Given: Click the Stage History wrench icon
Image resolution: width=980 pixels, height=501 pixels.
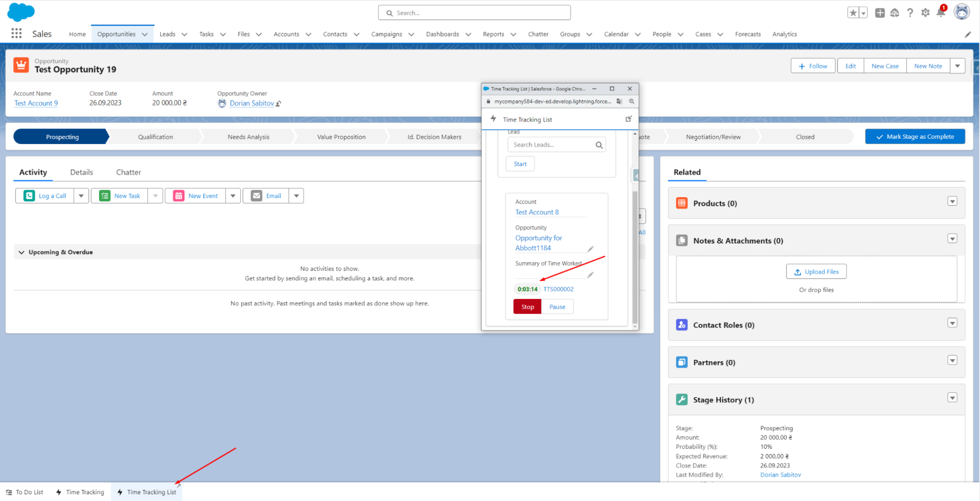Looking at the screenshot, I should (681, 399).
